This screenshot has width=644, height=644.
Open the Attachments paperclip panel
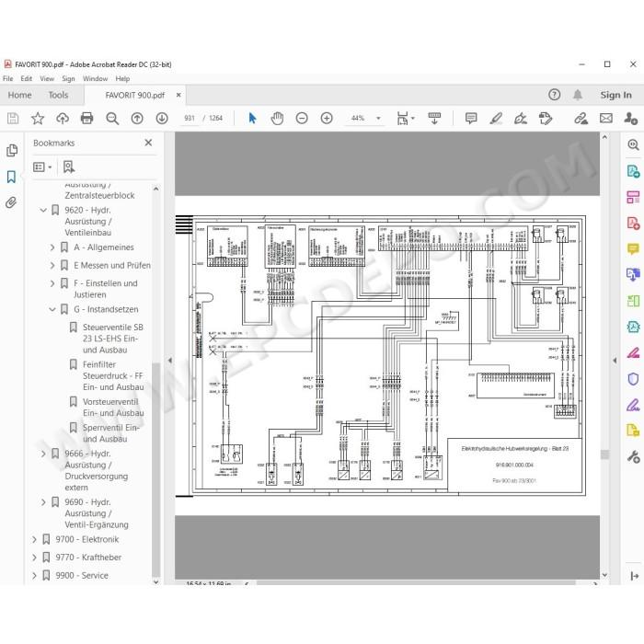(11, 202)
